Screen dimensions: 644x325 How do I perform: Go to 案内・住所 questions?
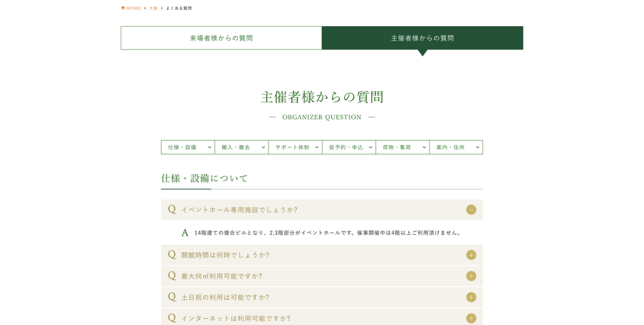click(456, 147)
